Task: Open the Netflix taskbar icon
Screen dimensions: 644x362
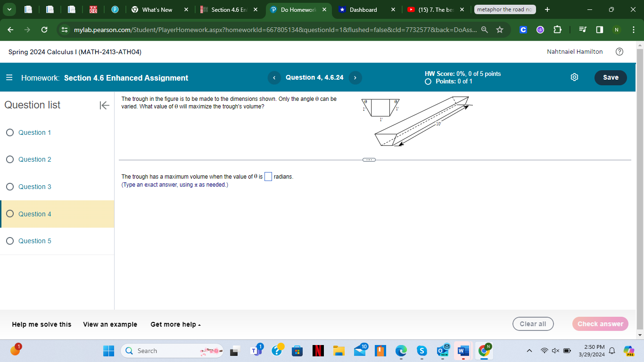Action: pos(319,351)
